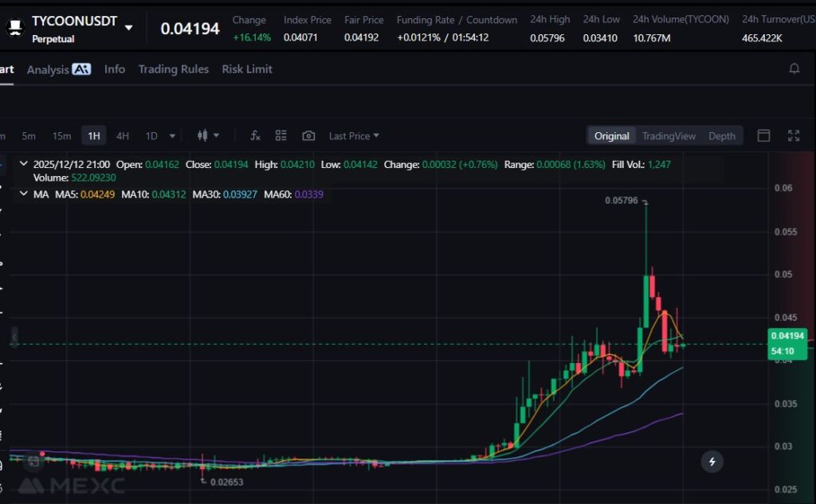The width and height of the screenshot is (816, 504).
Task: Click the 0.04194 current price label on axis
Action: pos(787,336)
